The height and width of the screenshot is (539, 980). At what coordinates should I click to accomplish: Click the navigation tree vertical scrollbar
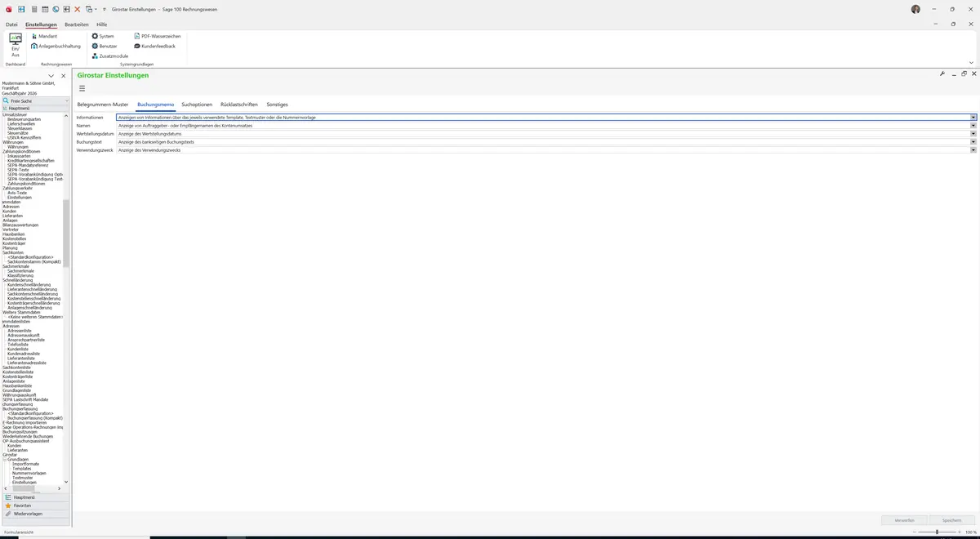click(x=66, y=233)
